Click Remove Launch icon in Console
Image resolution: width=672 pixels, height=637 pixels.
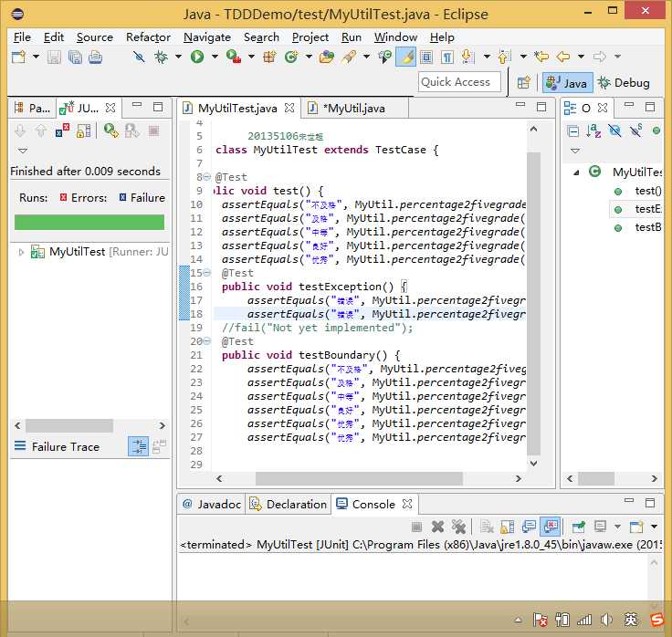437,527
